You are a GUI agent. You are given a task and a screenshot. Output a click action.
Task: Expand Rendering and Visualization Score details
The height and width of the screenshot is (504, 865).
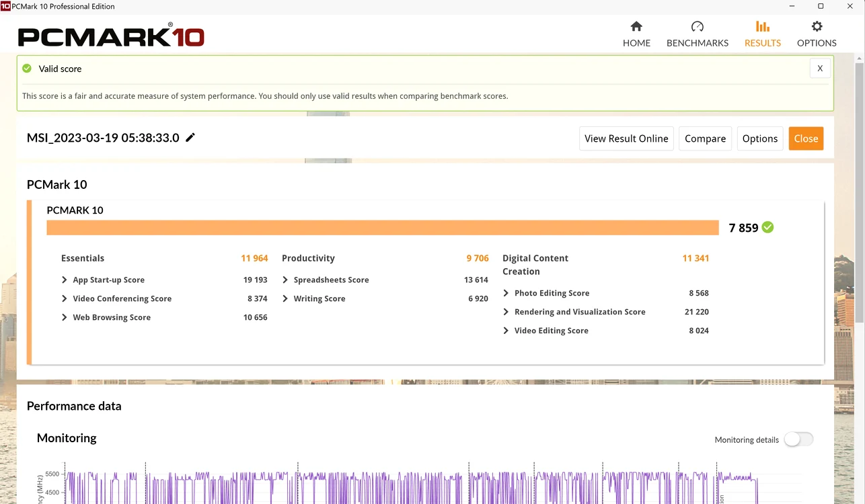tap(506, 312)
